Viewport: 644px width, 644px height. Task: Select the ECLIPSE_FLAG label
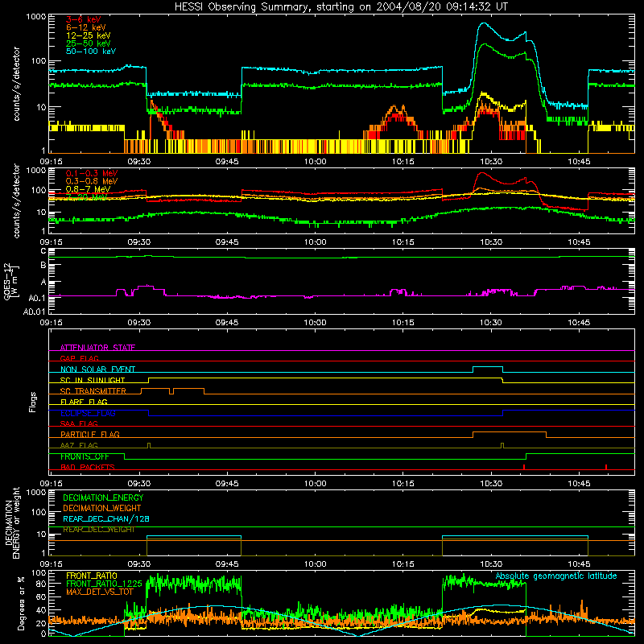coord(88,413)
